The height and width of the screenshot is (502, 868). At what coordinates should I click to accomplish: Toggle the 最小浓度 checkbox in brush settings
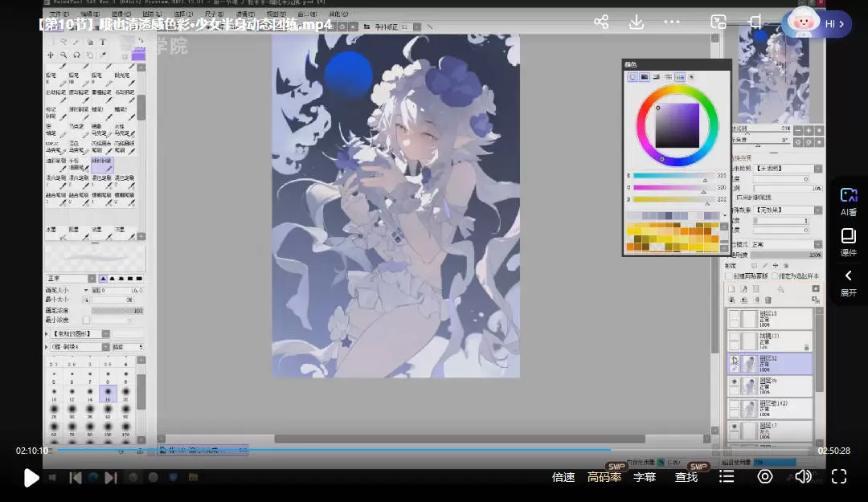pyautogui.click(x=86, y=320)
